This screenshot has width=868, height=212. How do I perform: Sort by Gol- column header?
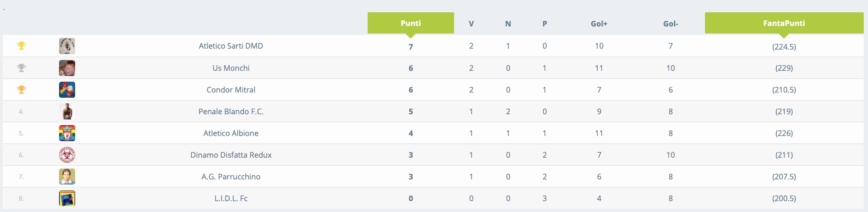tap(670, 24)
